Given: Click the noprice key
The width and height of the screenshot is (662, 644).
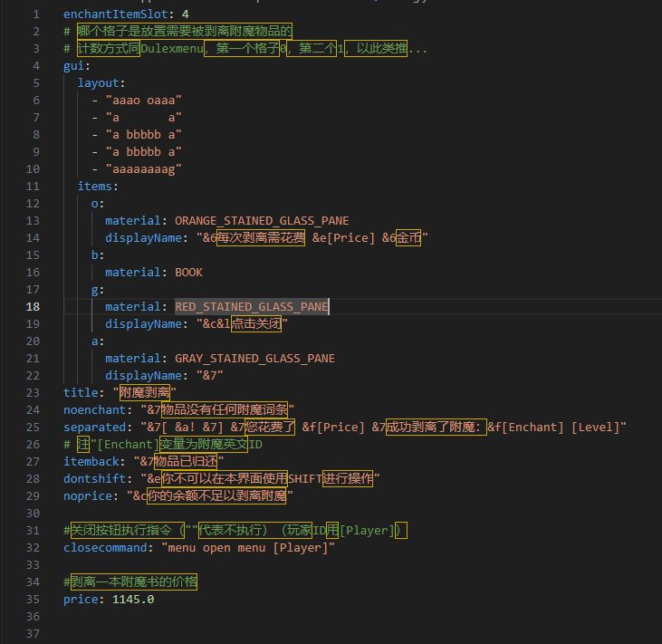Looking at the screenshot, I should [x=88, y=496].
